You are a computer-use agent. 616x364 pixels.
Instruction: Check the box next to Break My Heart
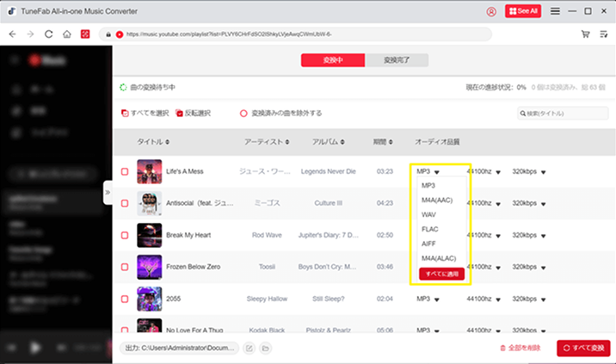[x=125, y=235]
